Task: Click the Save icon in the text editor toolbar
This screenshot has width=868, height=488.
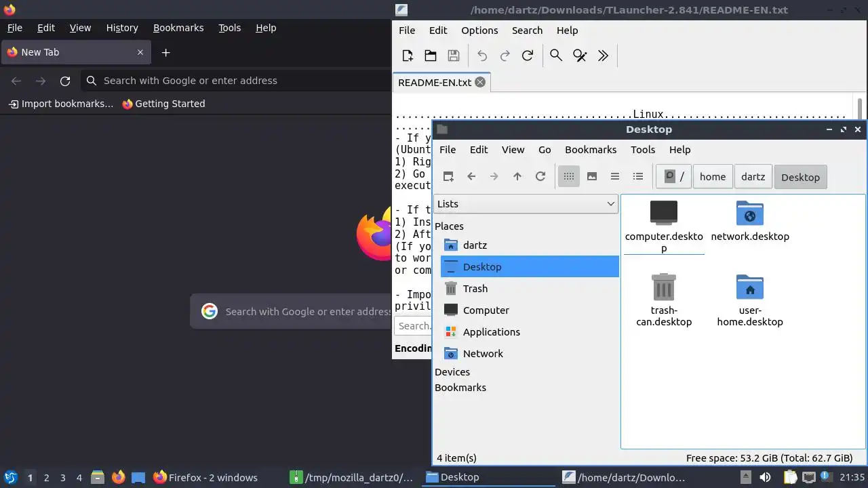Action: pyautogui.click(x=454, y=56)
